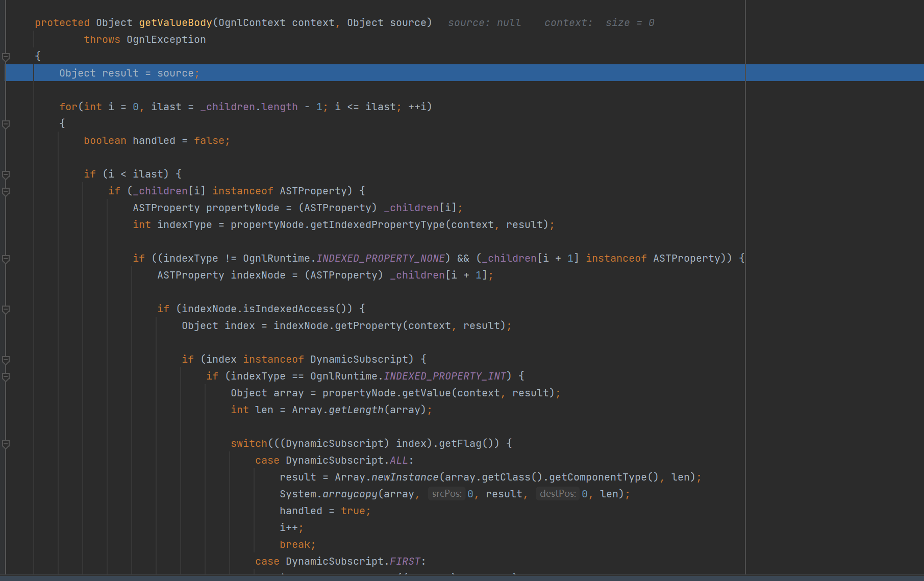Image resolution: width=924 pixels, height=581 pixels.
Task: Click 'false' in 'boolean handled = false'
Action: tap(209, 140)
